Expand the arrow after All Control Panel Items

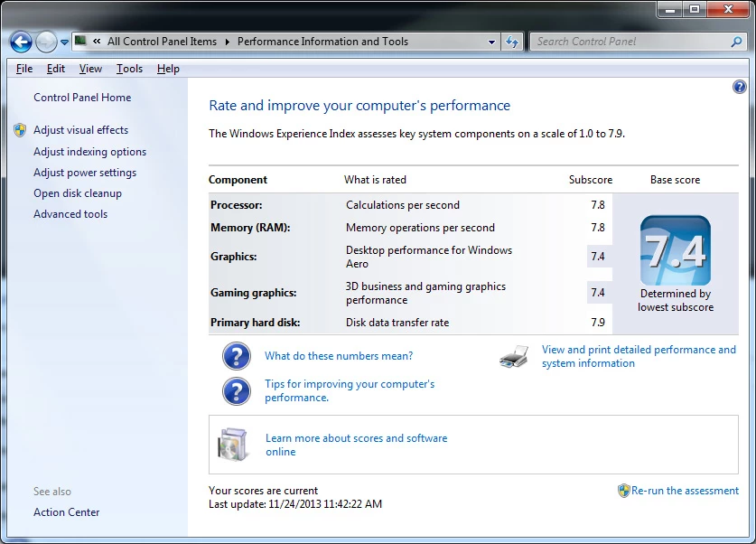pos(227,42)
